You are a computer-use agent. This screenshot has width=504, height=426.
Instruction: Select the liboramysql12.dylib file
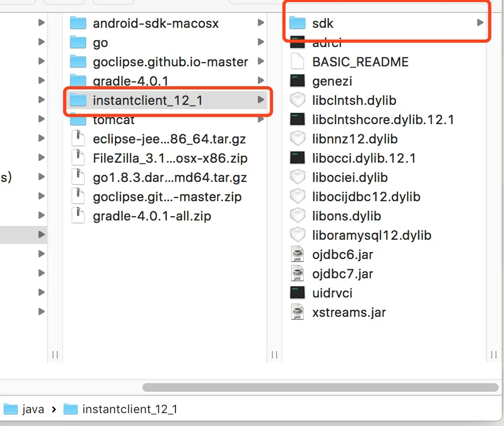point(371,235)
